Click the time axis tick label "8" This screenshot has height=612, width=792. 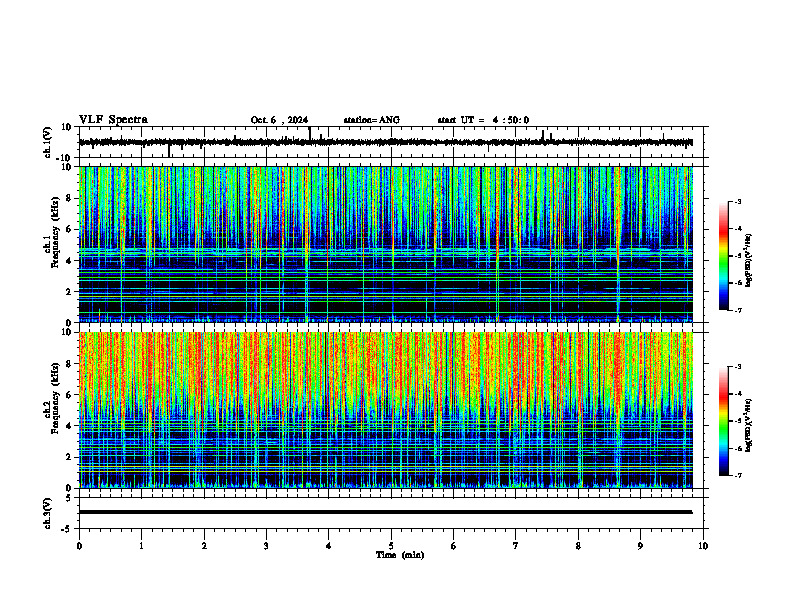coord(578,546)
